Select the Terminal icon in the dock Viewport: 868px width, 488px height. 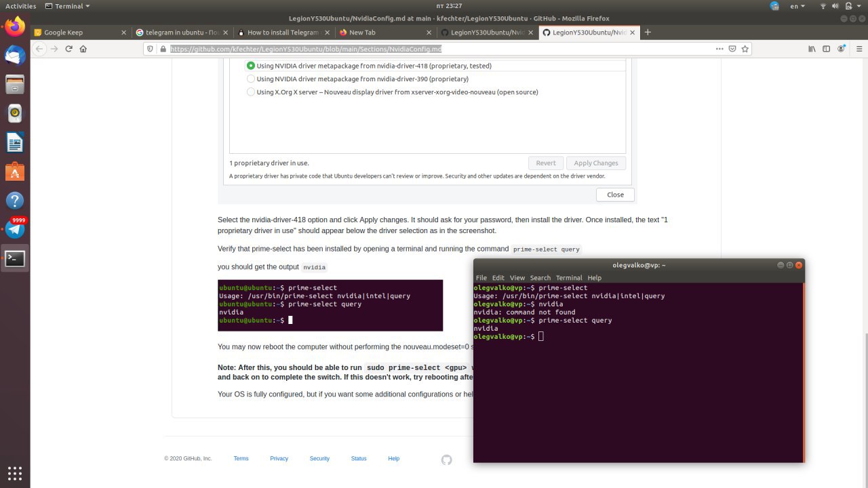click(15, 258)
